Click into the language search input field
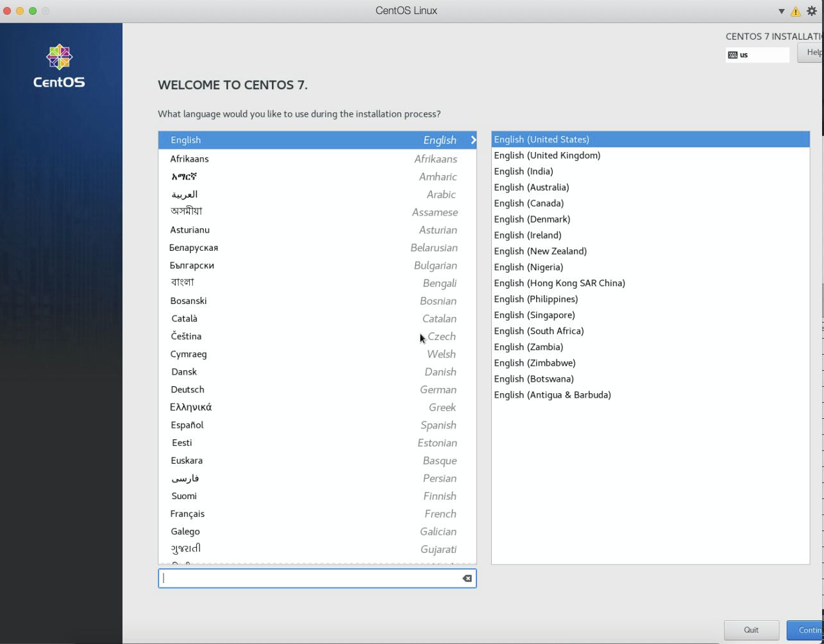This screenshot has width=824, height=644. point(317,579)
